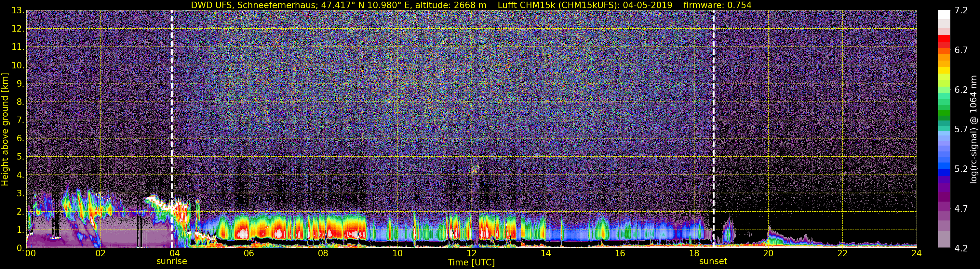Click the time axis tick '08'
Screen dimensions: 980x269
pos(323,253)
